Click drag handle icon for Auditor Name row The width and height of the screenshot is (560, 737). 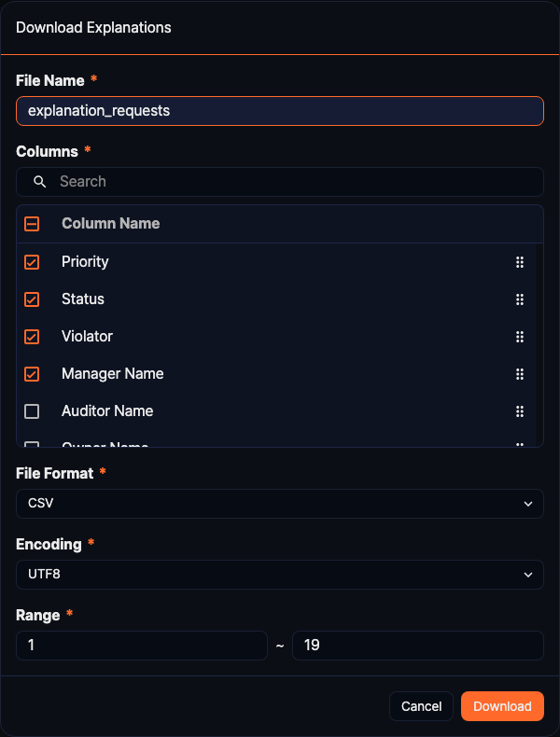click(520, 411)
